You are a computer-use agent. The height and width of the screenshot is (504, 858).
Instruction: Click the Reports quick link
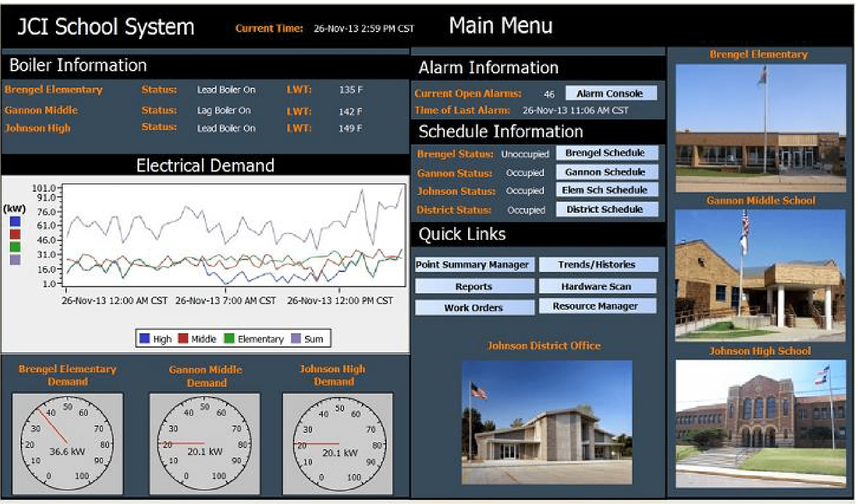tap(474, 286)
